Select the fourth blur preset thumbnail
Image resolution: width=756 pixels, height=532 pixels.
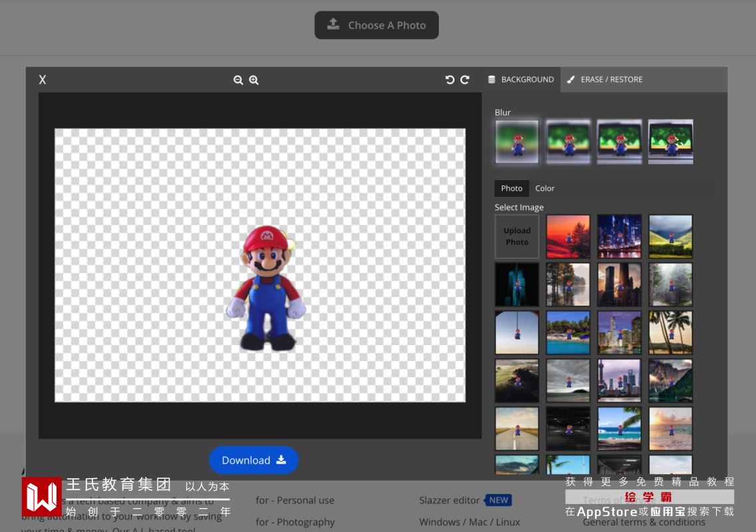point(670,142)
